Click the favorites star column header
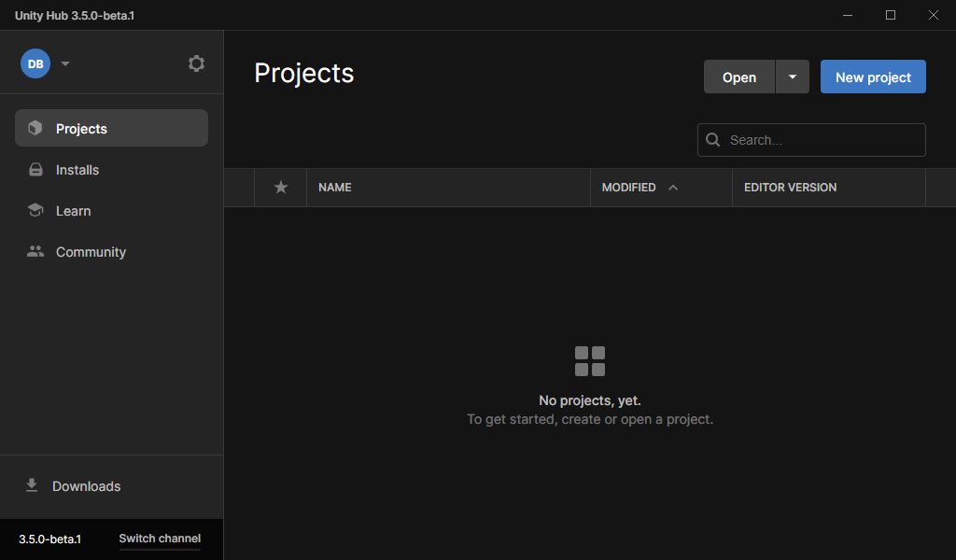 point(279,187)
